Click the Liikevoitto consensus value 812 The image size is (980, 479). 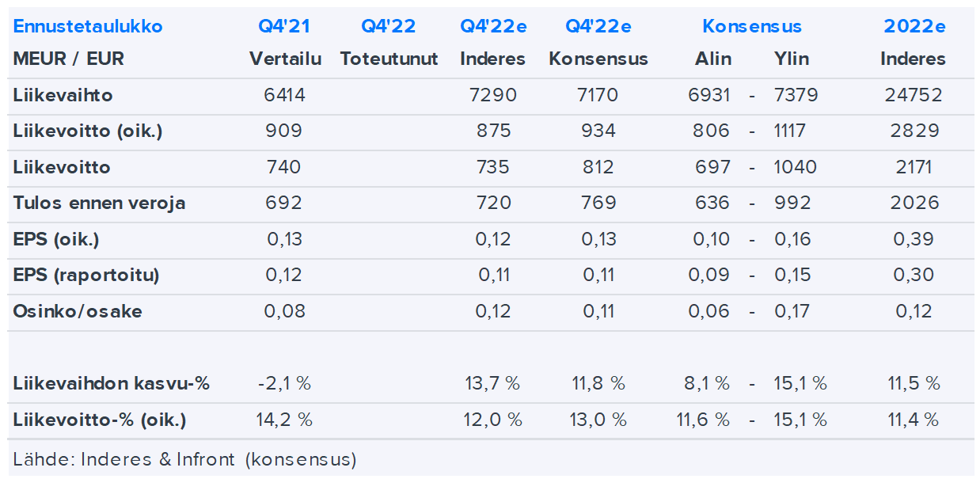coord(598,167)
